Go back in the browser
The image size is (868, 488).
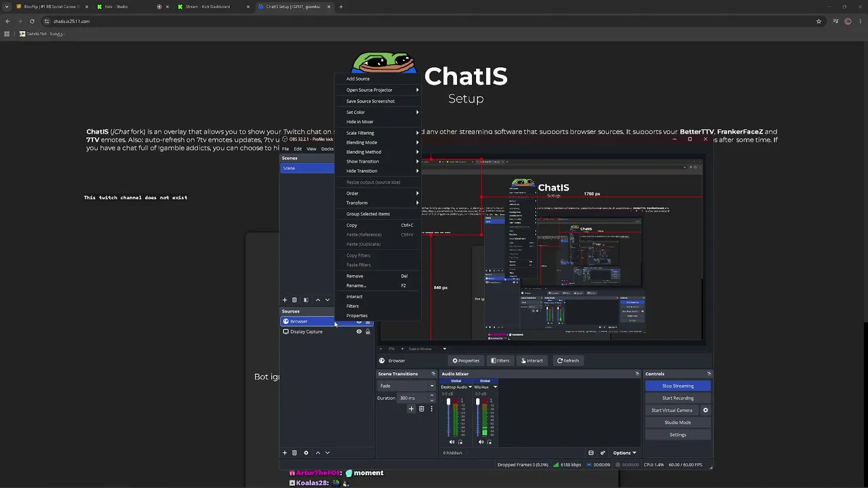[x=7, y=21]
